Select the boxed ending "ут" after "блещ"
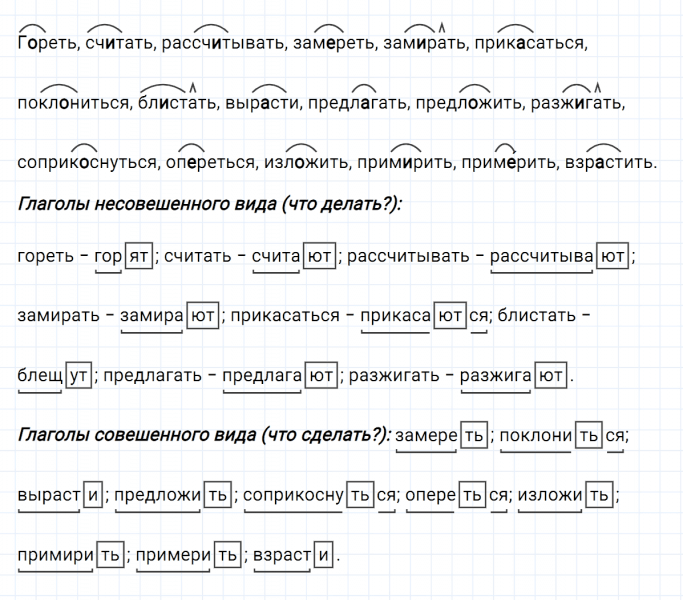The image size is (683, 600). [x=78, y=376]
